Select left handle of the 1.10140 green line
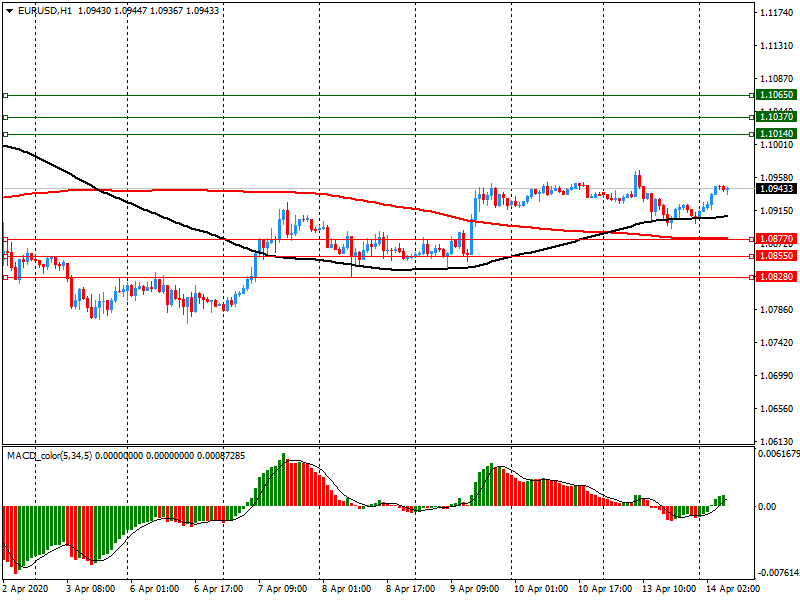 (5, 133)
